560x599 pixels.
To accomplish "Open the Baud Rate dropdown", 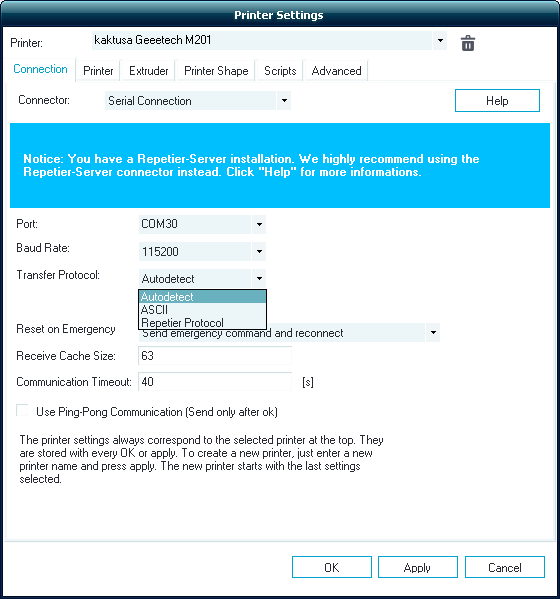I will (x=259, y=251).
